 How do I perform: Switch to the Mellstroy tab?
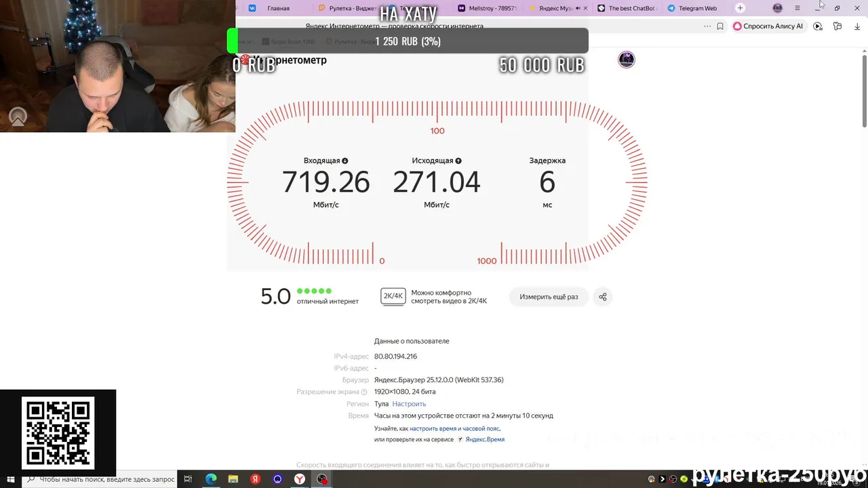click(x=486, y=8)
